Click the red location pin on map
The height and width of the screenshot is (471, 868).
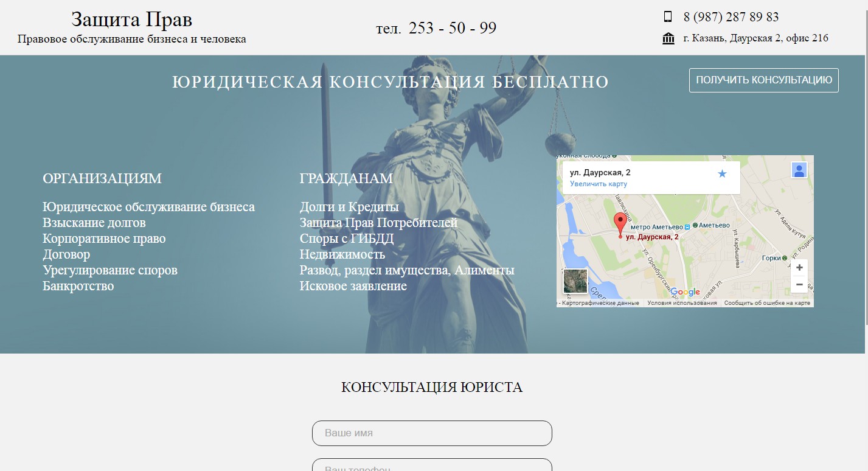(x=620, y=225)
